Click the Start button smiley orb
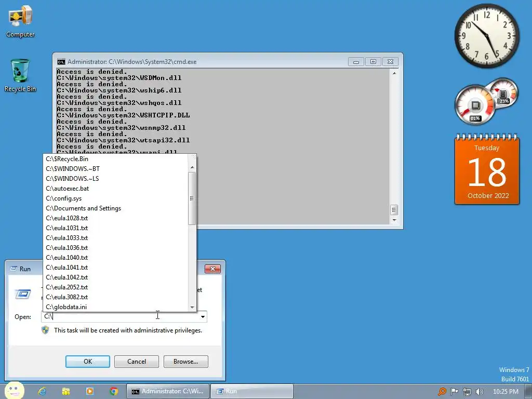 pyautogui.click(x=14, y=391)
